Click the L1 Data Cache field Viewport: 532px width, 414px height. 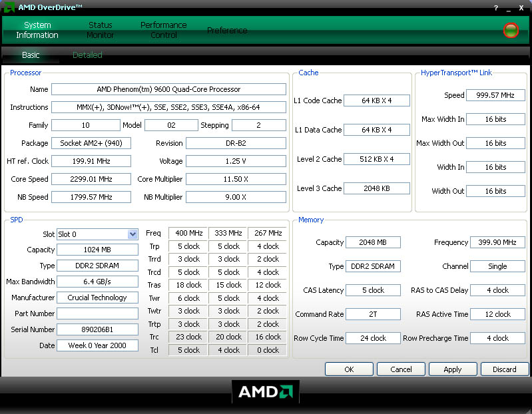tap(377, 130)
